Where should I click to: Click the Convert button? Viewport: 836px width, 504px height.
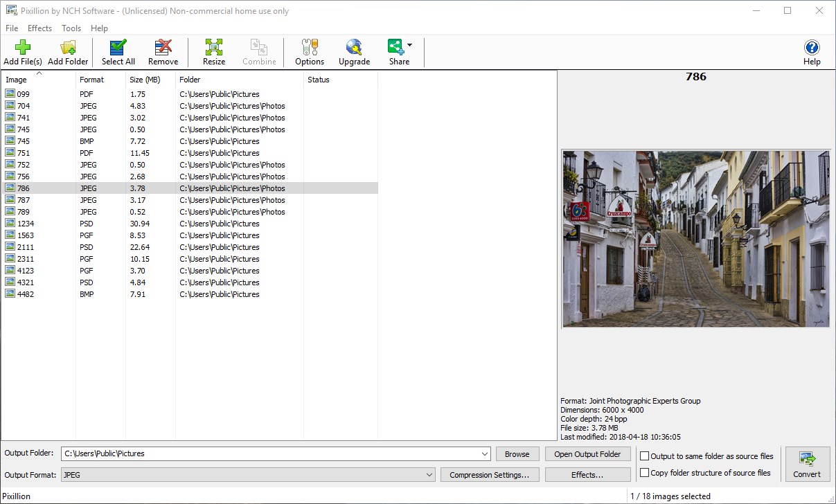(808, 464)
